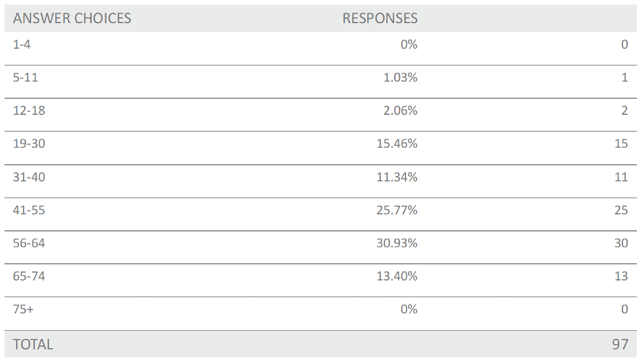Click the 15.46% percentage value
Image resolution: width=644 pixels, height=362 pixels.
click(x=397, y=144)
